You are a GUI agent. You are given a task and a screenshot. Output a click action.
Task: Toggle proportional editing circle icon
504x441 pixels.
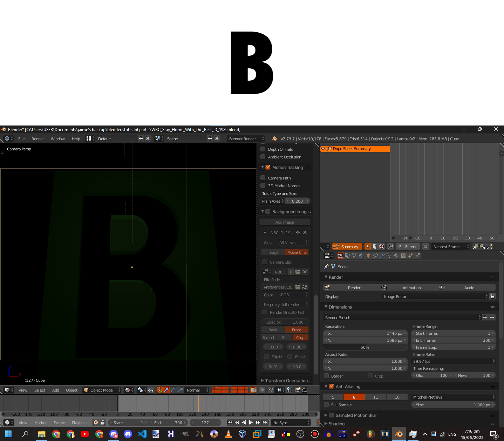262,390
